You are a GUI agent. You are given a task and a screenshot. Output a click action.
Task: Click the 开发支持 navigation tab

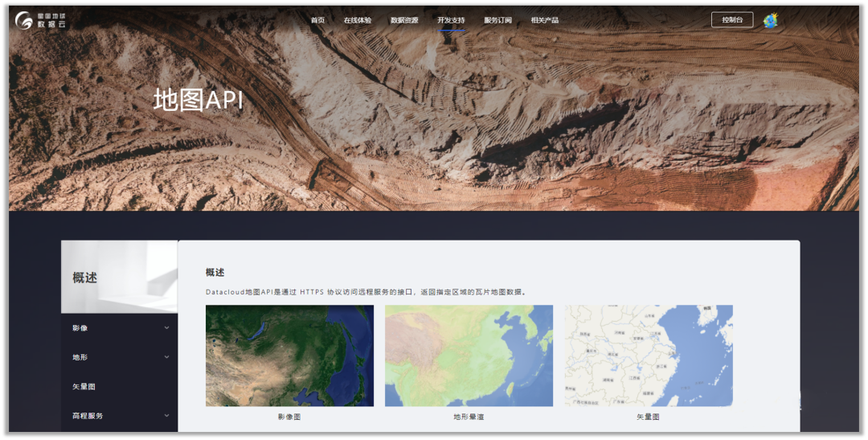(x=451, y=20)
